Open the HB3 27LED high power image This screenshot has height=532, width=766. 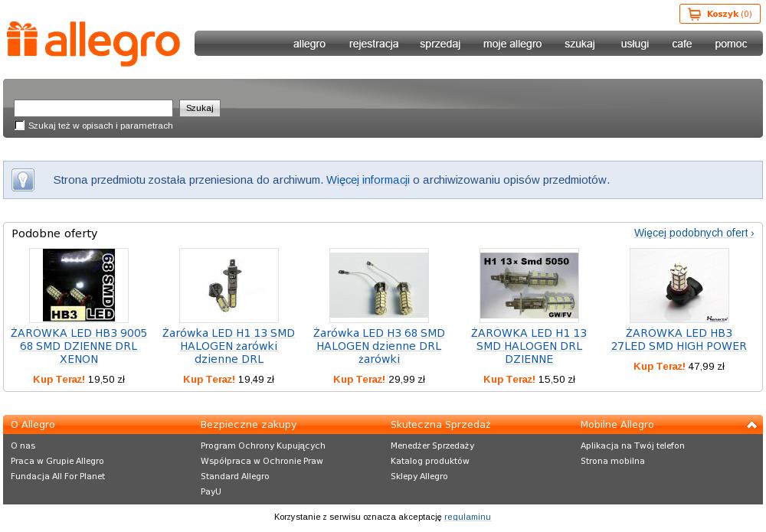pos(679,285)
